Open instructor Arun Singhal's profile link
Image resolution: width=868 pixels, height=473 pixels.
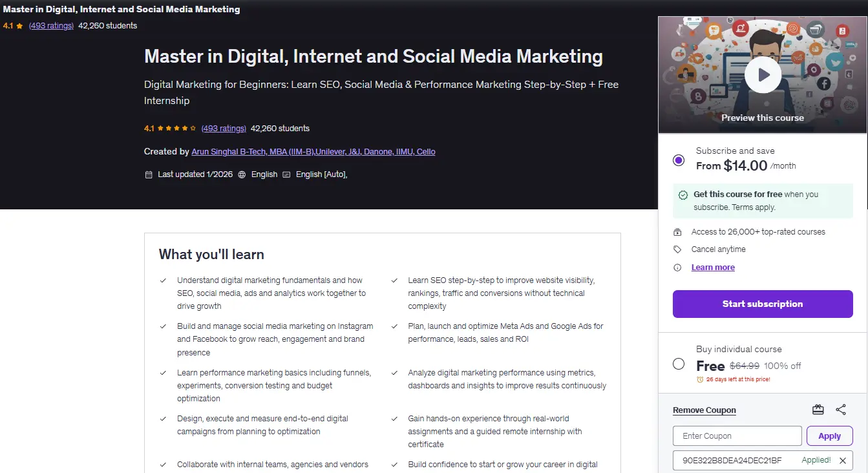tap(313, 152)
